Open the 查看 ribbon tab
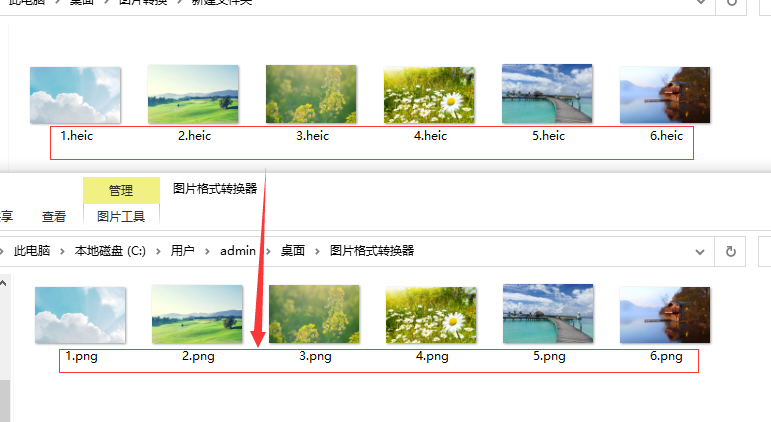771x422 pixels. 54,216
